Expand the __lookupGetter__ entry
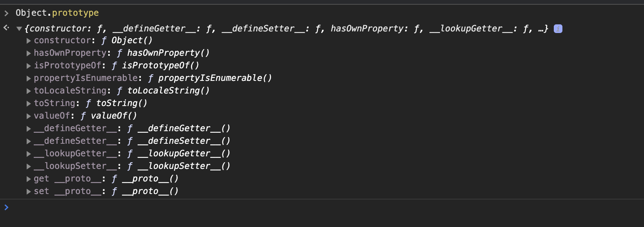 coord(29,154)
